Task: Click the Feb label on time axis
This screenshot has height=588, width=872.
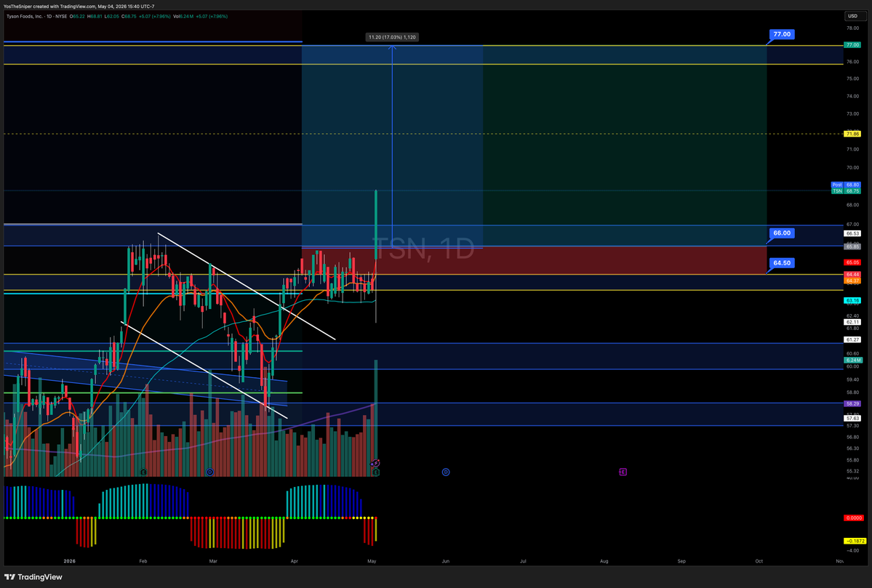Action: pyautogui.click(x=143, y=561)
